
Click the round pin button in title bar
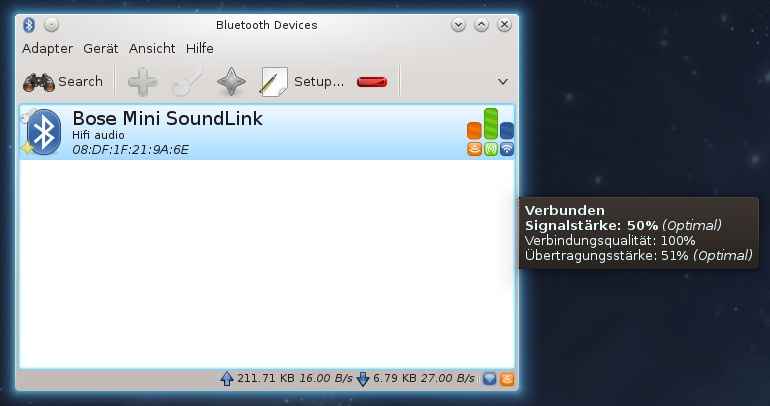click(52, 25)
